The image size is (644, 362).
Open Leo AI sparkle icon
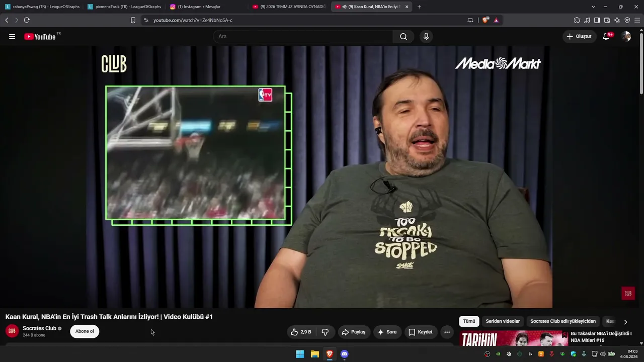point(617,20)
